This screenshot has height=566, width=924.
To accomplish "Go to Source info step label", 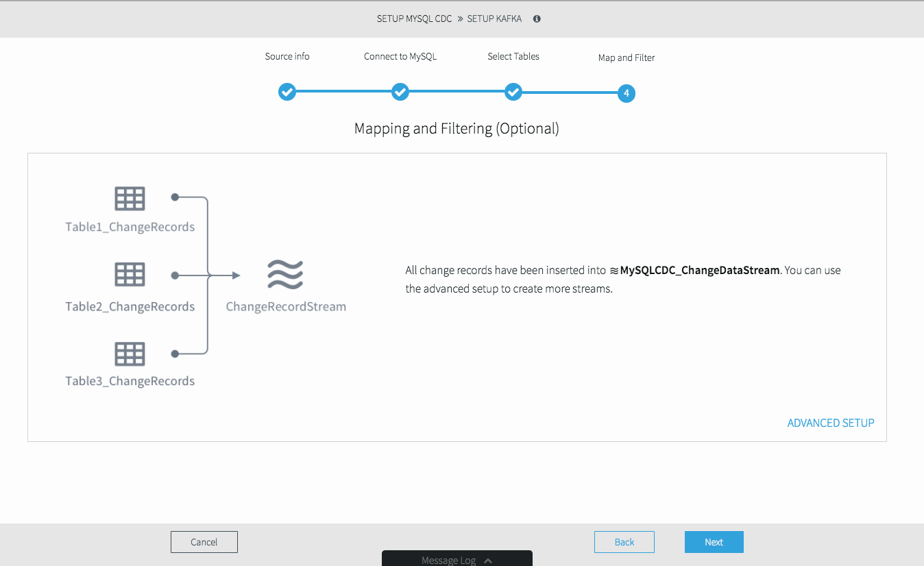I will (x=287, y=56).
